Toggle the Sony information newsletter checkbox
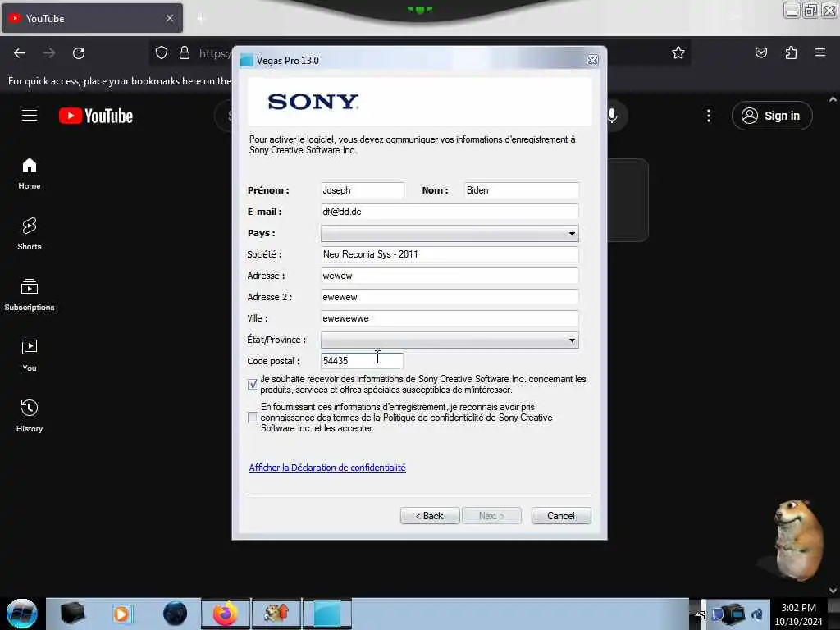Screen dimensions: 840x630 tap(253, 384)
